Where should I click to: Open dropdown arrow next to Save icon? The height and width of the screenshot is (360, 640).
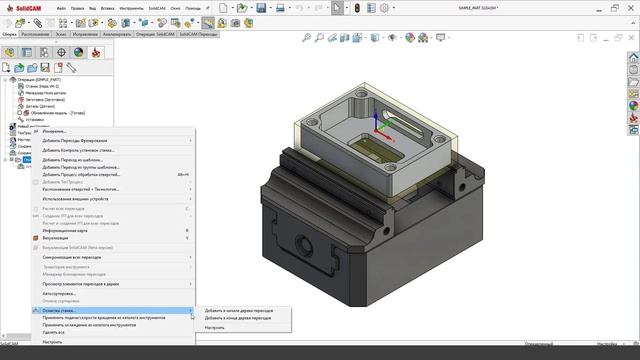(x=270, y=8)
